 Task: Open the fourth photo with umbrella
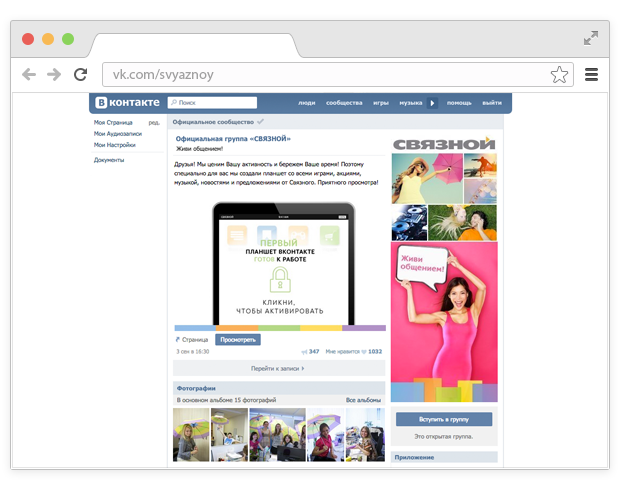pos(326,435)
